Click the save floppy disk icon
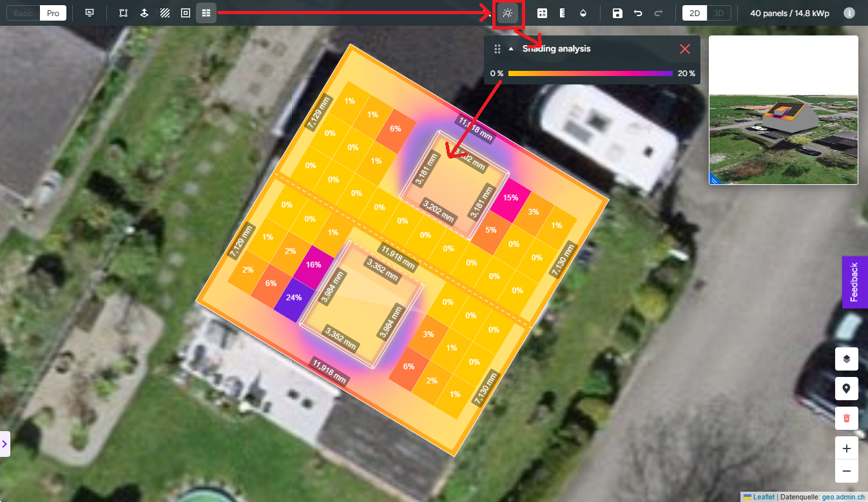 [617, 13]
